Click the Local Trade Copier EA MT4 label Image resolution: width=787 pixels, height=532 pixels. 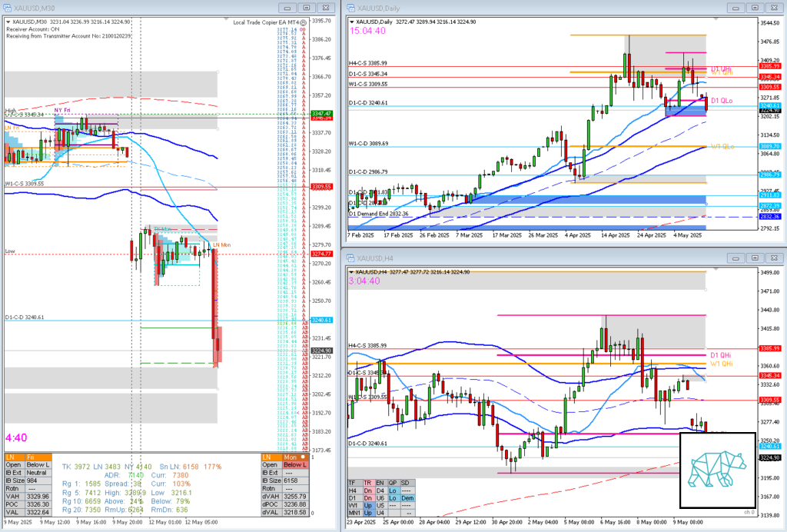pos(266,22)
